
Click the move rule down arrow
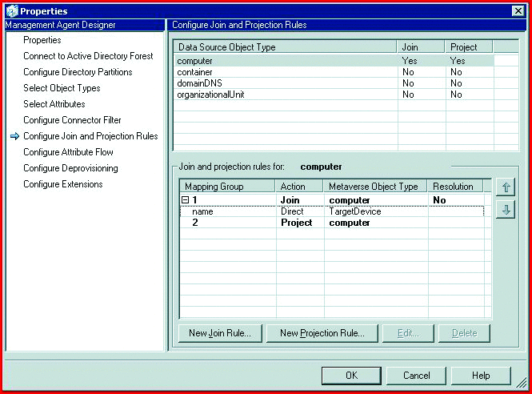click(x=507, y=210)
